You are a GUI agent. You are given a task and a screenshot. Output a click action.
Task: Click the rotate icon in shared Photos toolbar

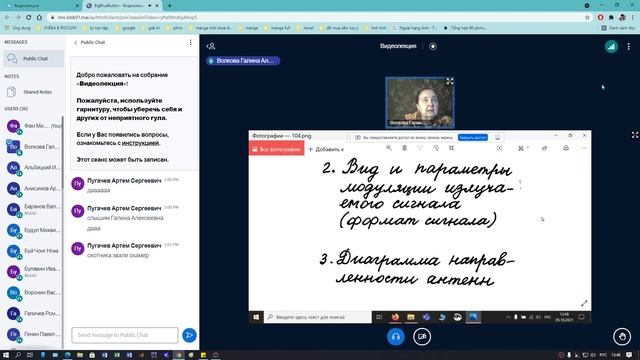click(x=436, y=148)
